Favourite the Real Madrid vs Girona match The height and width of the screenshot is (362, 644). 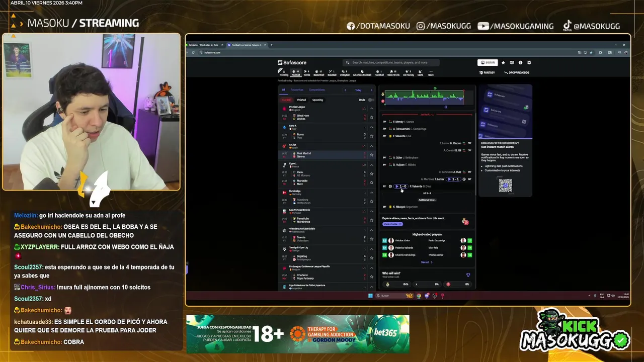pos(372,155)
